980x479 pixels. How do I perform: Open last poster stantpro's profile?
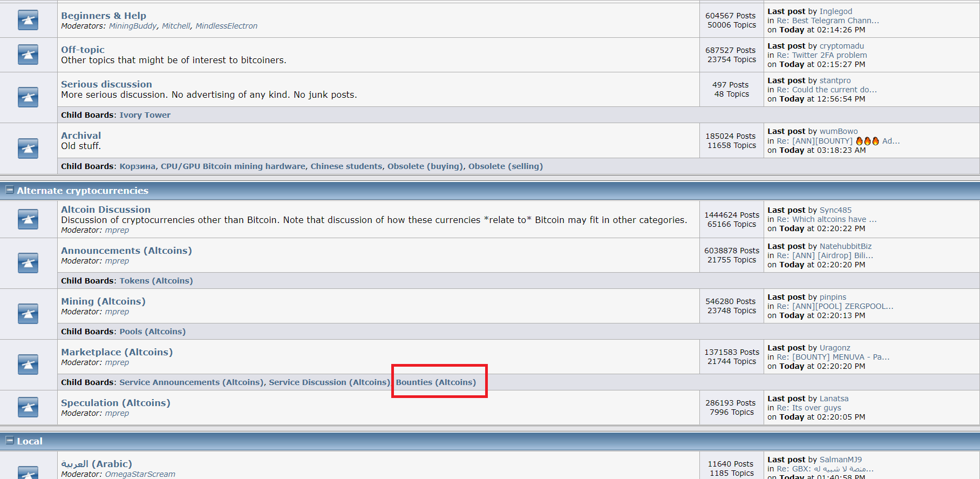[835, 80]
